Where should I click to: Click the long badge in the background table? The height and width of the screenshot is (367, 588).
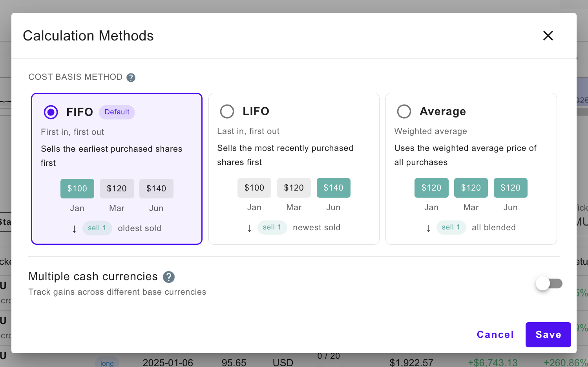click(x=107, y=362)
